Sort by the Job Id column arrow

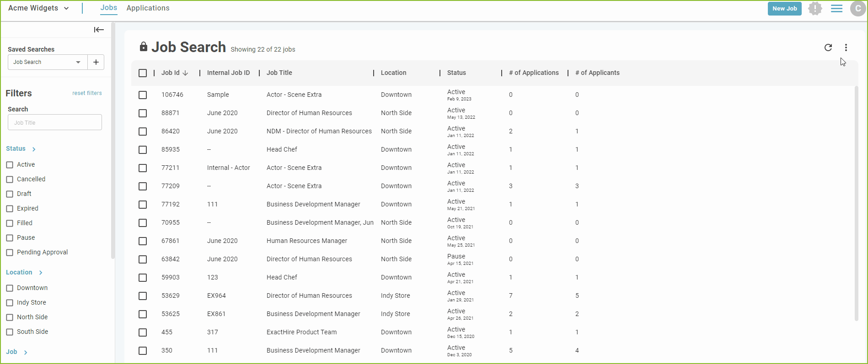point(185,73)
